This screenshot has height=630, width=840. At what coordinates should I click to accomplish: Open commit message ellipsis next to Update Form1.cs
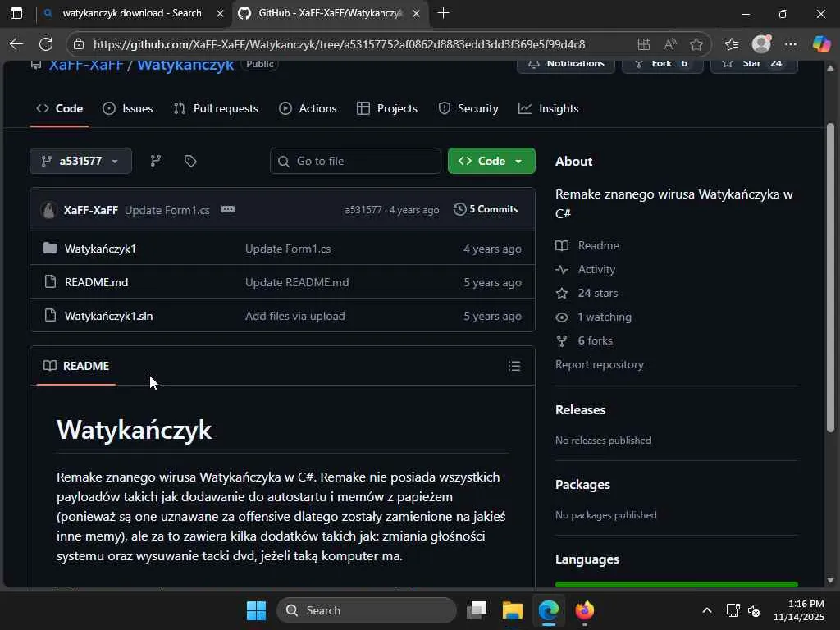click(x=228, y=209)
